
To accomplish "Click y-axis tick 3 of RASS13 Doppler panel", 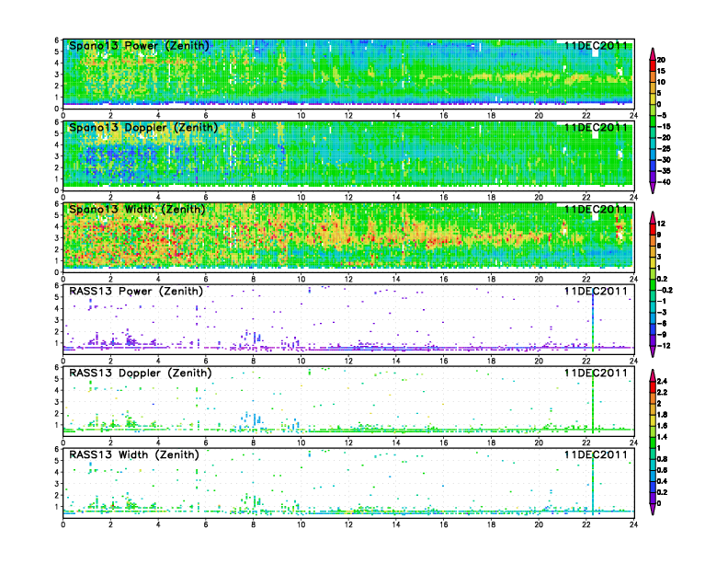I will pos(57,402).
